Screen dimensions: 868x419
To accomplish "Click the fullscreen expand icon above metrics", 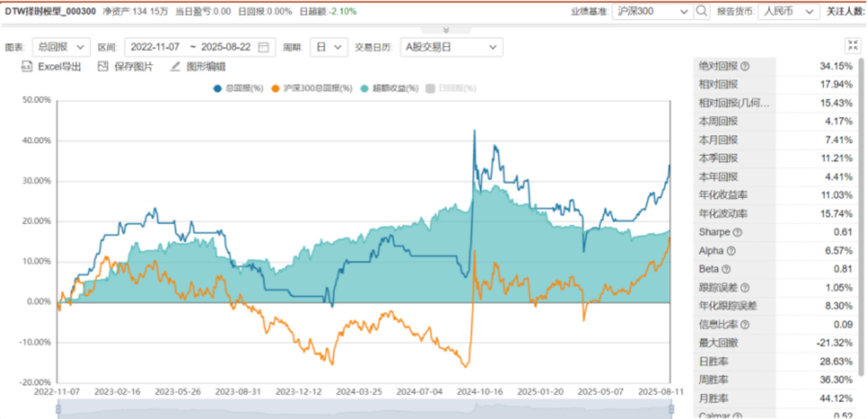I will (x=853, y=46).
